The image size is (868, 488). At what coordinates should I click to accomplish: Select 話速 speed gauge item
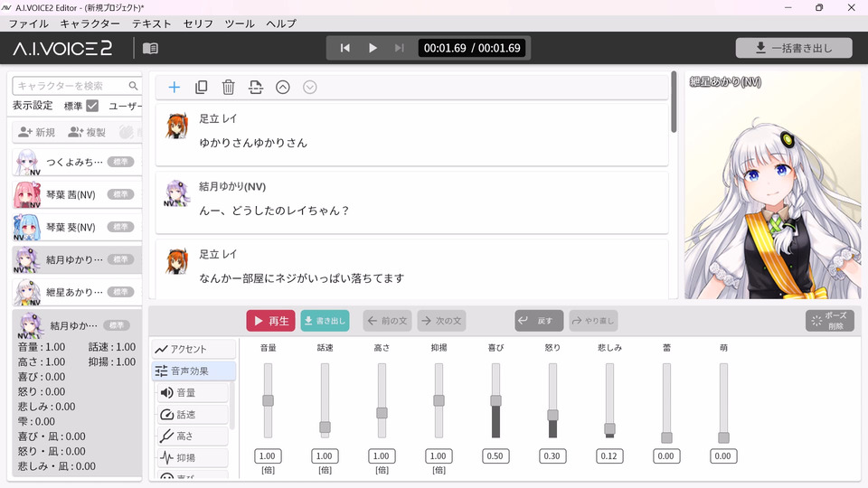(x=193, y=415)
